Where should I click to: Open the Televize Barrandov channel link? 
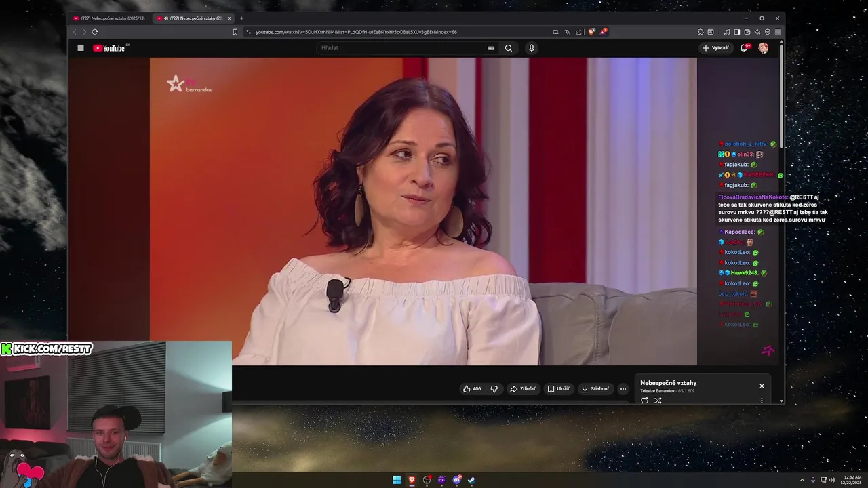click(x=657, y=391)
